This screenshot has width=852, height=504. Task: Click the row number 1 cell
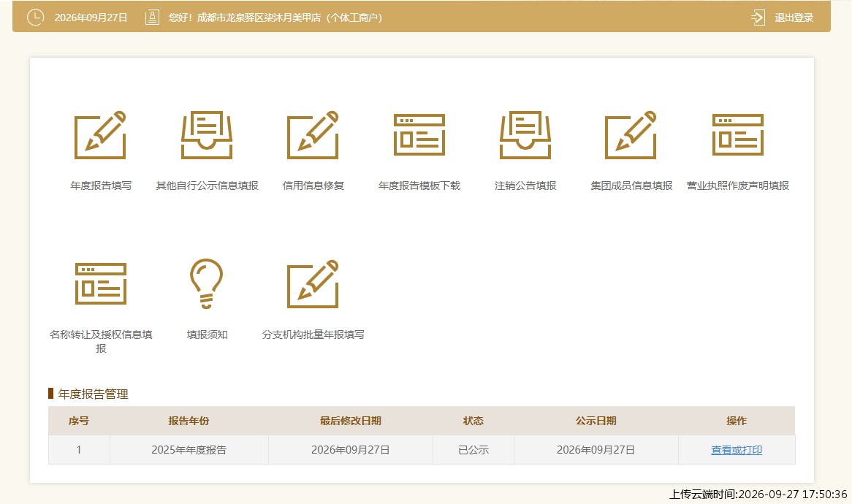pyautogui.click(x=79, y=450)
